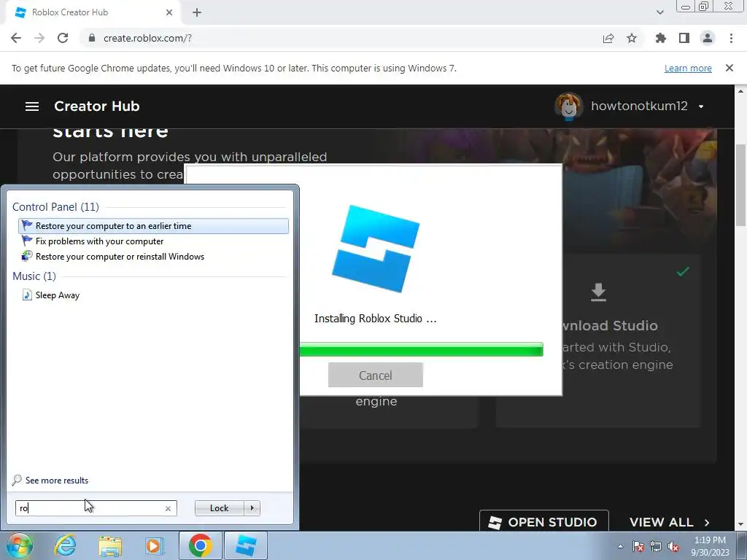The height and width of the screenshot is (560, 747).
Task: Open the Chrome extensions puzzle icon
Action: tap(661, 38)
